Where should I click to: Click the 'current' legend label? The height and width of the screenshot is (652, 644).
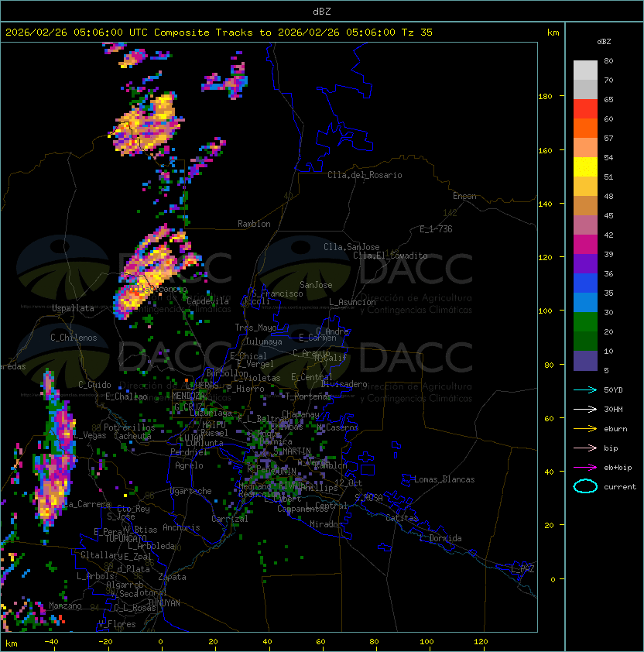(x=620, y=487)
